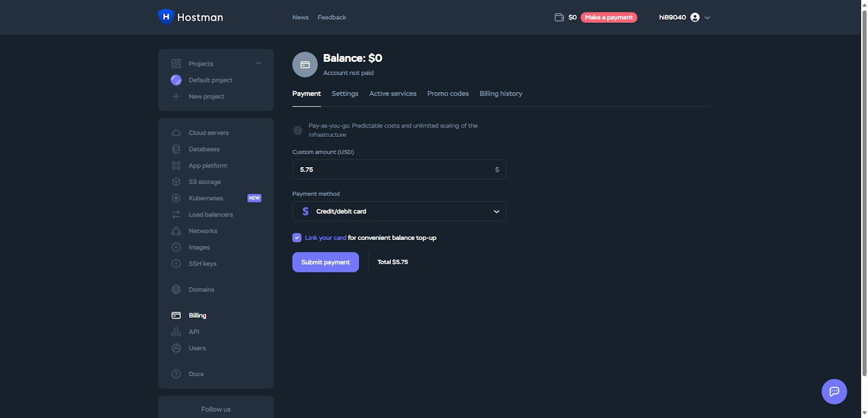The image size is (868, 418).
Task: Open the Payment method dropdown
Action: pyautogui.click(x=399, y=211)
